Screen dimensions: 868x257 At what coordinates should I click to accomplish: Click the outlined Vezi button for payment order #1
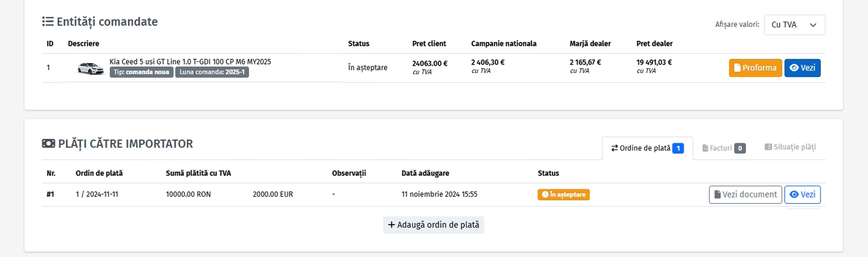click(802, 195)
